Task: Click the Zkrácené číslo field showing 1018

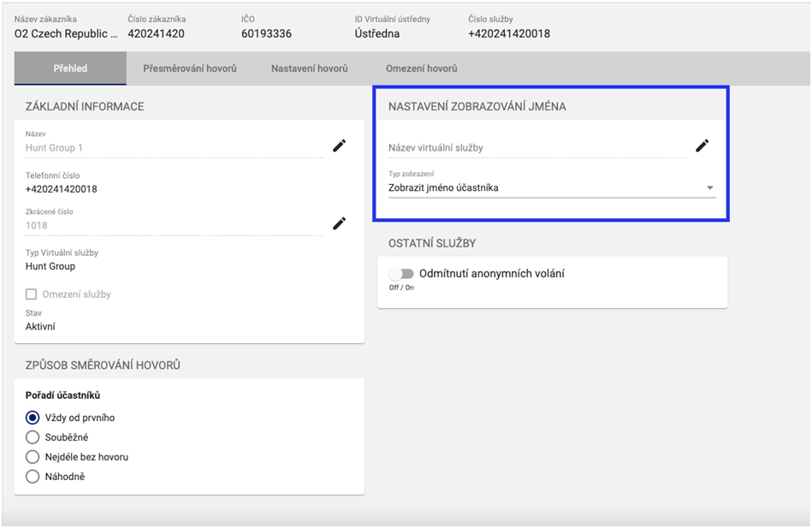Action: tap(171, 226)
